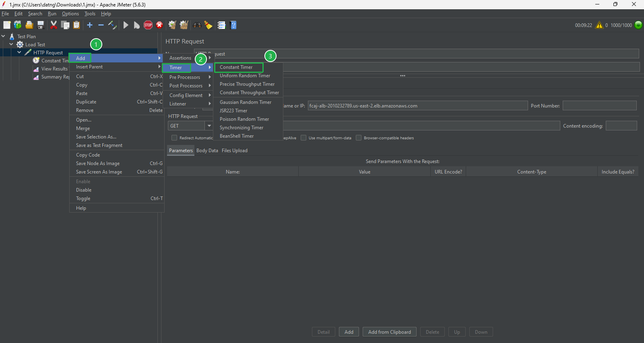
Task: Click the Clear results icon
Action: tap(172, 25)
